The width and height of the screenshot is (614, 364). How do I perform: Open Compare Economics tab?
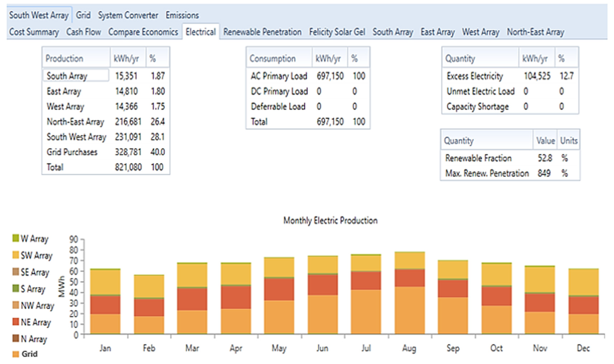(143, 32)
